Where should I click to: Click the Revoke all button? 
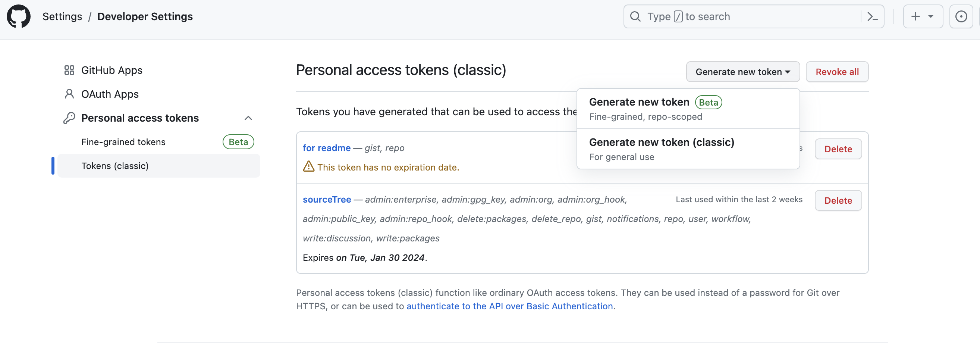(836, 72)
